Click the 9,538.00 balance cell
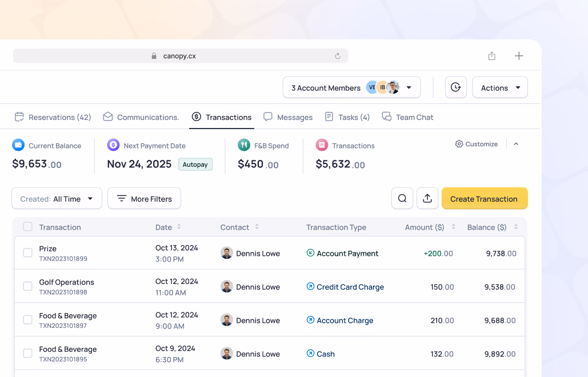 [x=500, y=287]
